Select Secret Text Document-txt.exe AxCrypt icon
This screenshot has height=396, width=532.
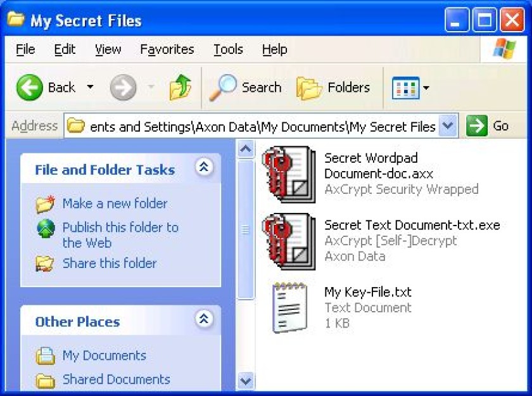[289, 241]
